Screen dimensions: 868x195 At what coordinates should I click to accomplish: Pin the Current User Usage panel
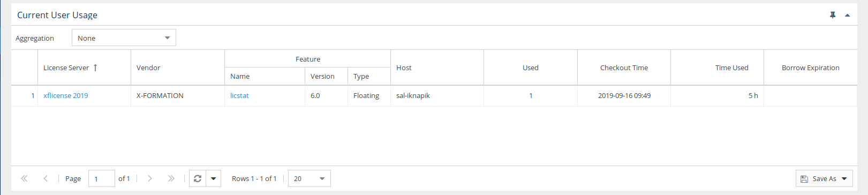click(x=833, y=15)
